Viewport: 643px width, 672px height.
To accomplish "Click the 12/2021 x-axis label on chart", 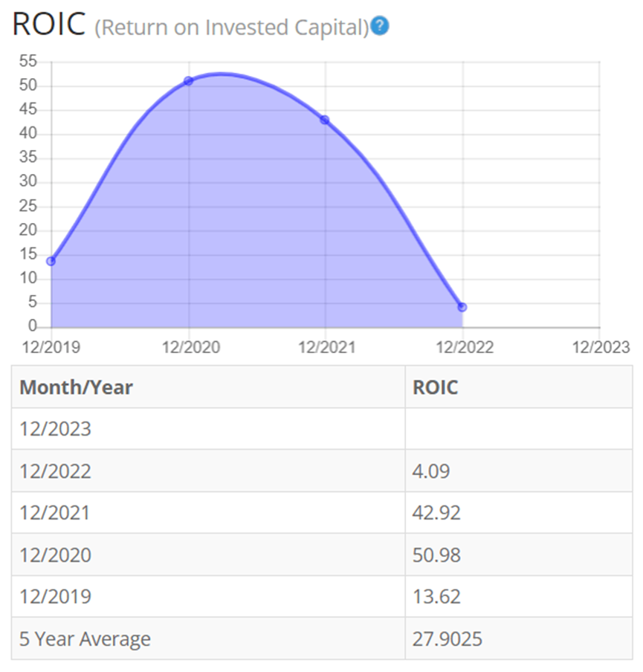I will (x=326, y=346).
